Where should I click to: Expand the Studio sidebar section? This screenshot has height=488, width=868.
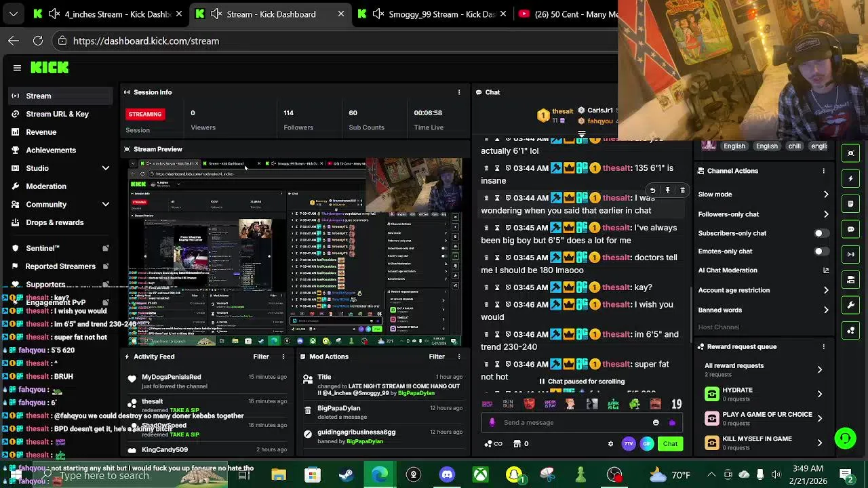[106, 168]
